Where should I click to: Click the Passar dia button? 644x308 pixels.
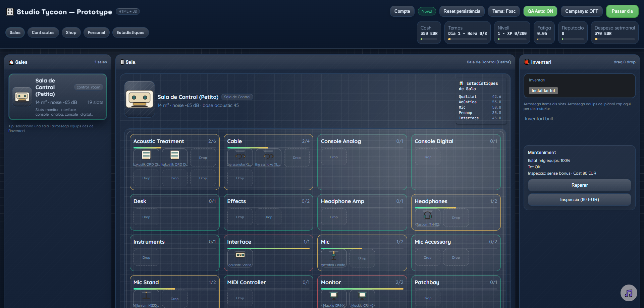(x=622, y=11)
